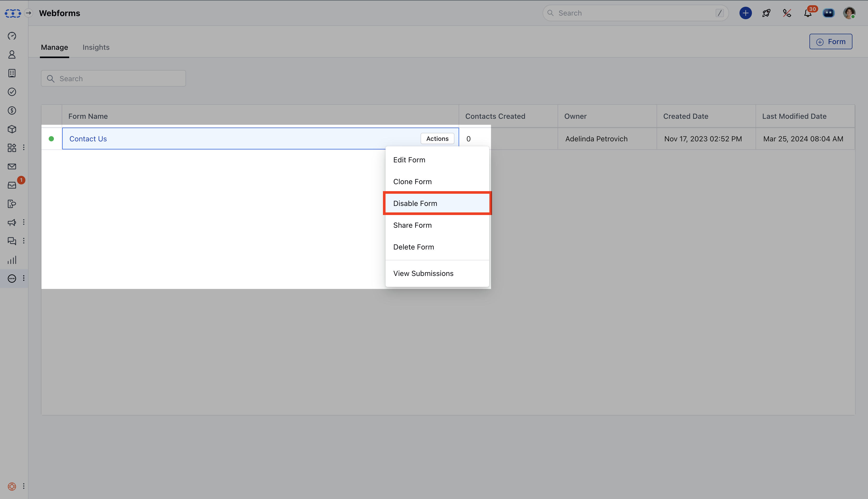Expand sidebar with arrow toggle

click(29, 13)
